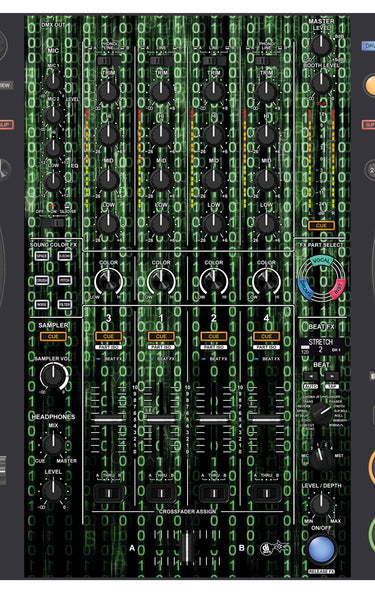This screenshot has width=375, height=596.
Task: Click the COLOR knob above channel 3
Action: [108, 282]
